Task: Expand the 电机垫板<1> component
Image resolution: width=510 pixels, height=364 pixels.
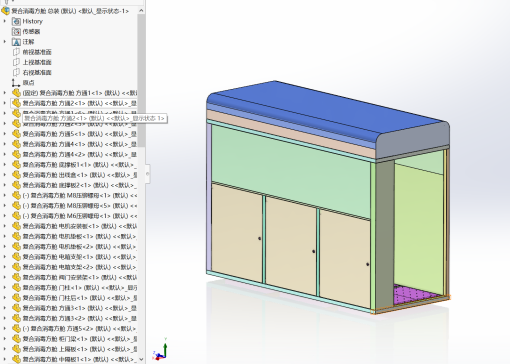Action: pyautogui.click(x=5, y=236)
